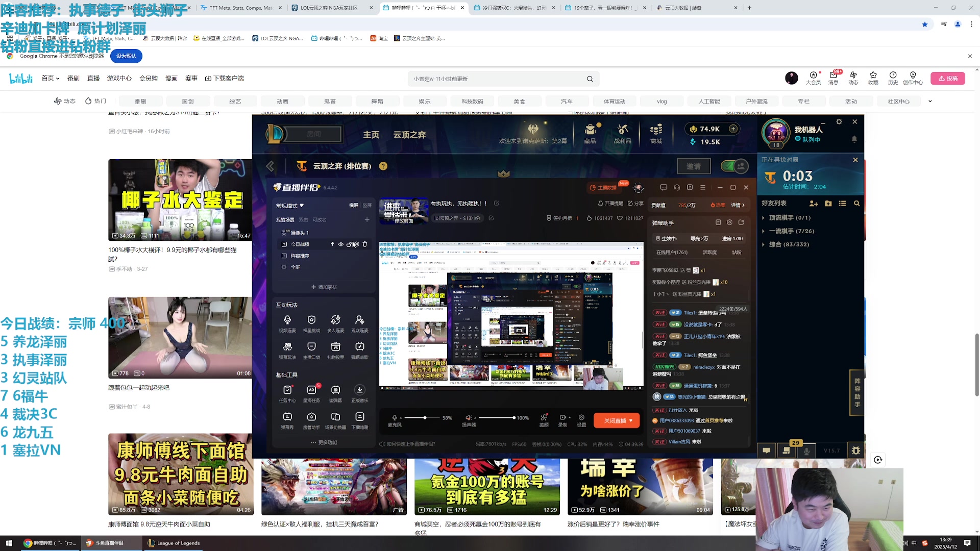
Task: Select 钻粉 tab in danmaku helper
Action: (737, 253)
